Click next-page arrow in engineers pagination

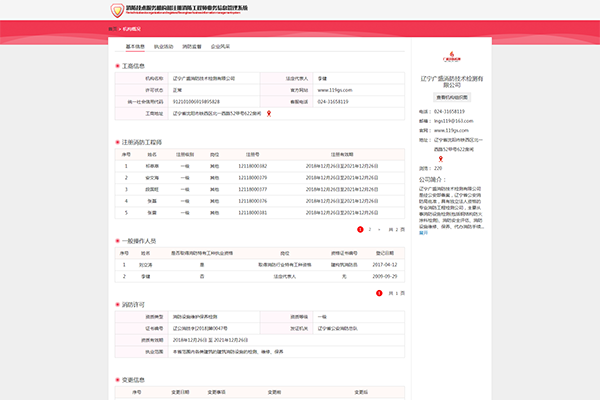point(379,229)
